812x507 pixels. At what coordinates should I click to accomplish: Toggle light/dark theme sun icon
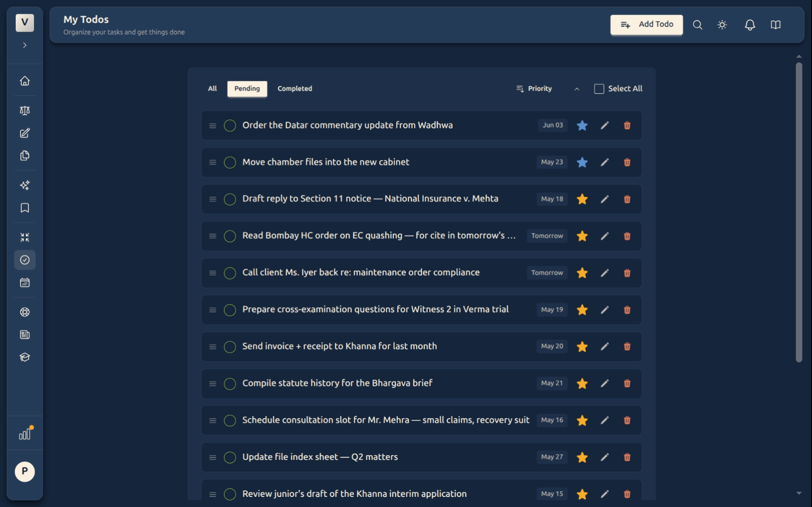[722, 25]
